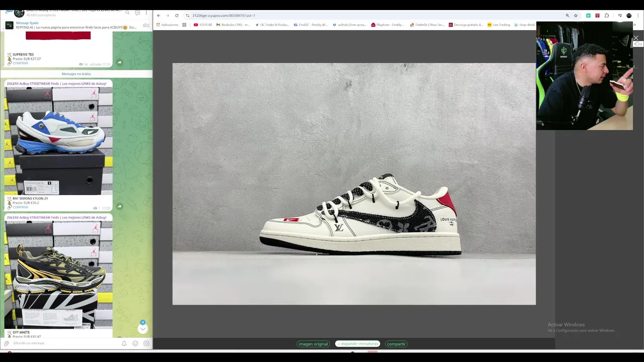Open the red extension icon in the toolbar
Screen dimensions: 644x362
(597, 16)
